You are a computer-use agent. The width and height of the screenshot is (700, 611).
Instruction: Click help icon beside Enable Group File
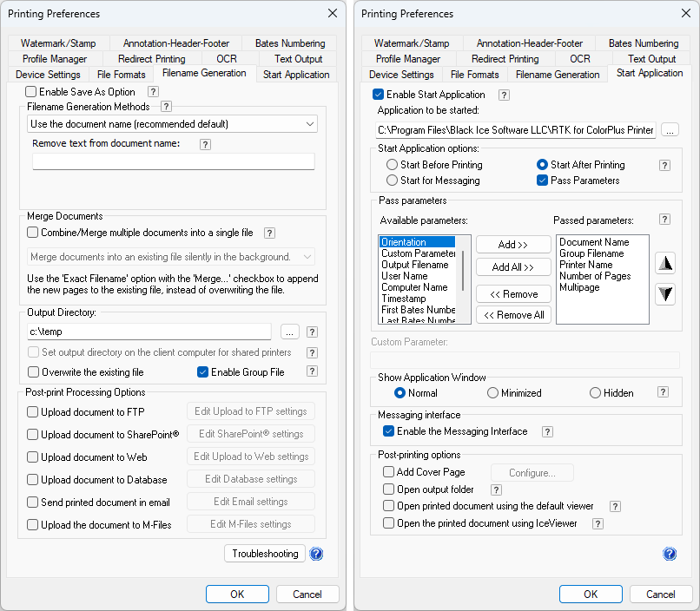coord(312,372)
